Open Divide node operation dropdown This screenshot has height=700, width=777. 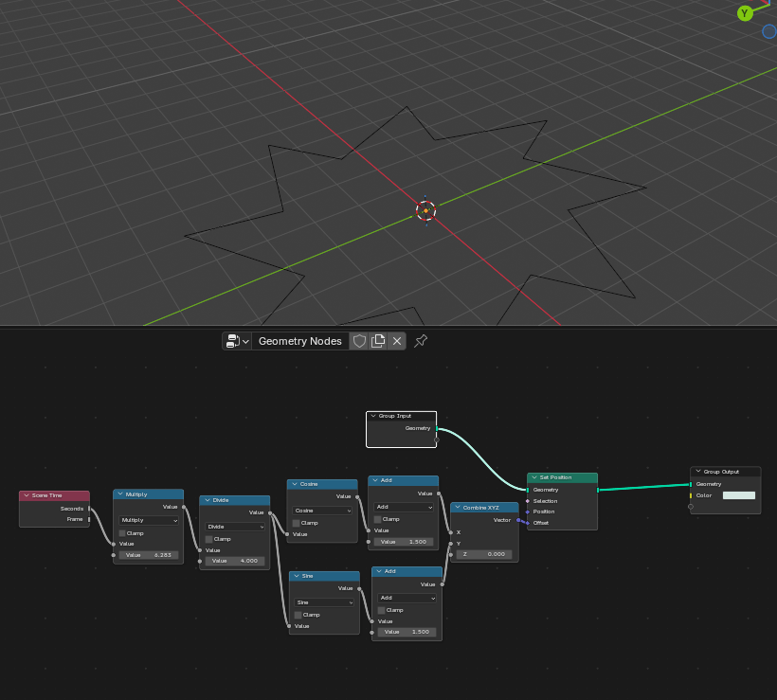click(235, 527)
